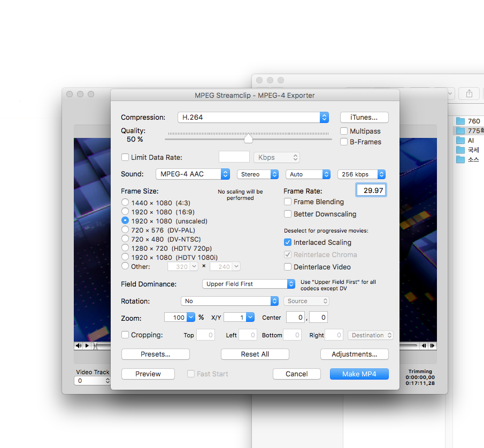Image resolution: width=484 pixels, height=448 pixels.
Task: Mute audio with the speaker icon
Action: coord(78,345)
